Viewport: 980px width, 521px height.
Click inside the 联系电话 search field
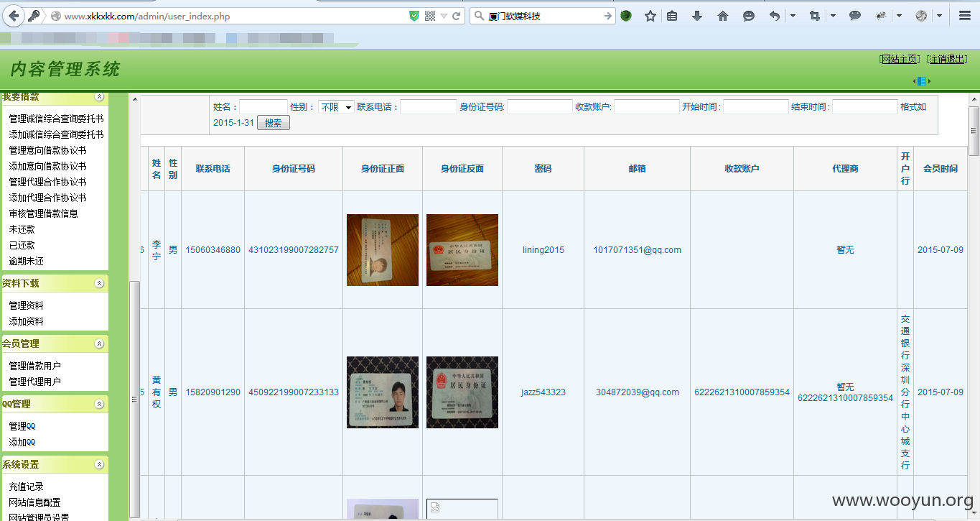(x=429, y=107)
